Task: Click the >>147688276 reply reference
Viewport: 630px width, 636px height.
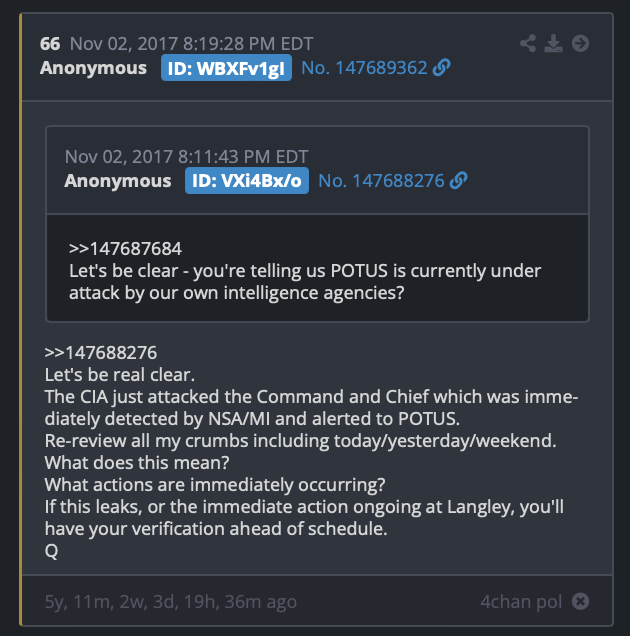Action: pos(101,352)
